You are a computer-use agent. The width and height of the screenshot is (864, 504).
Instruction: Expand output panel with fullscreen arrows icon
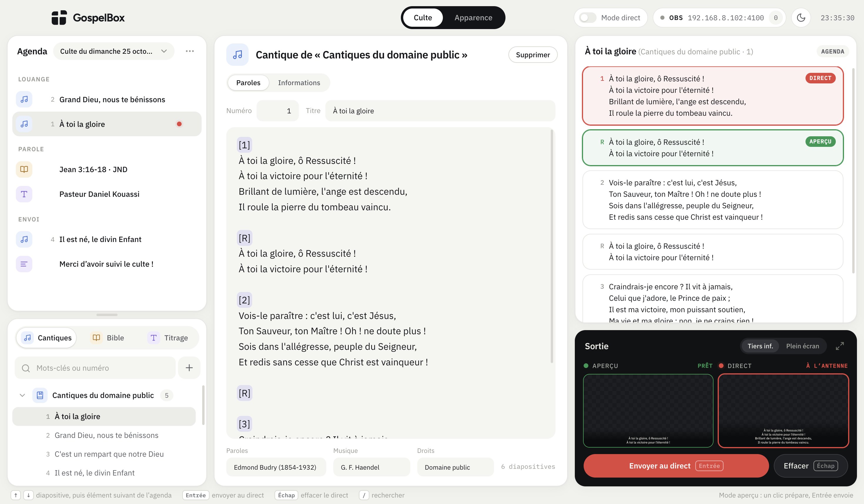point(840,346)
